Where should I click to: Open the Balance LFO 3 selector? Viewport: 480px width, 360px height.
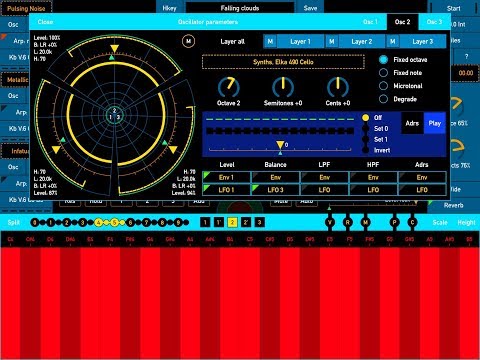(x=275, y=190)
